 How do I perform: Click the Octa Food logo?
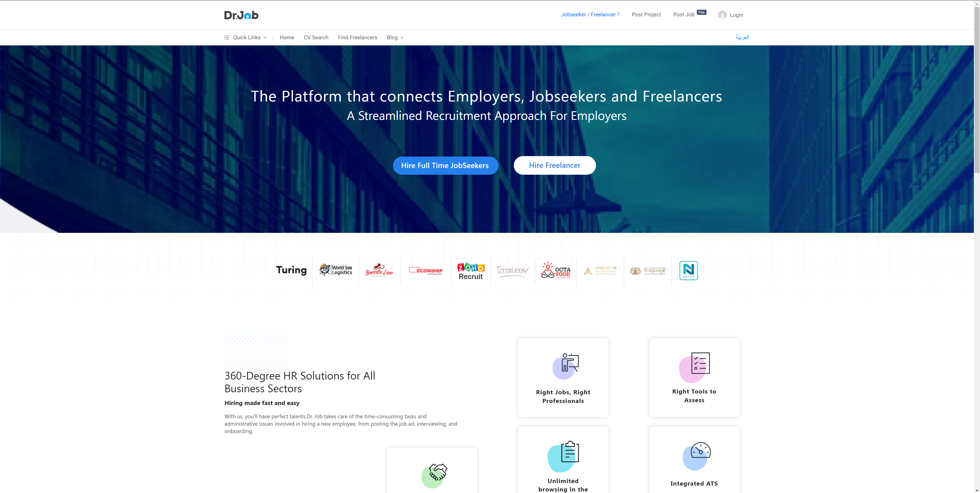tap(555, 270)
